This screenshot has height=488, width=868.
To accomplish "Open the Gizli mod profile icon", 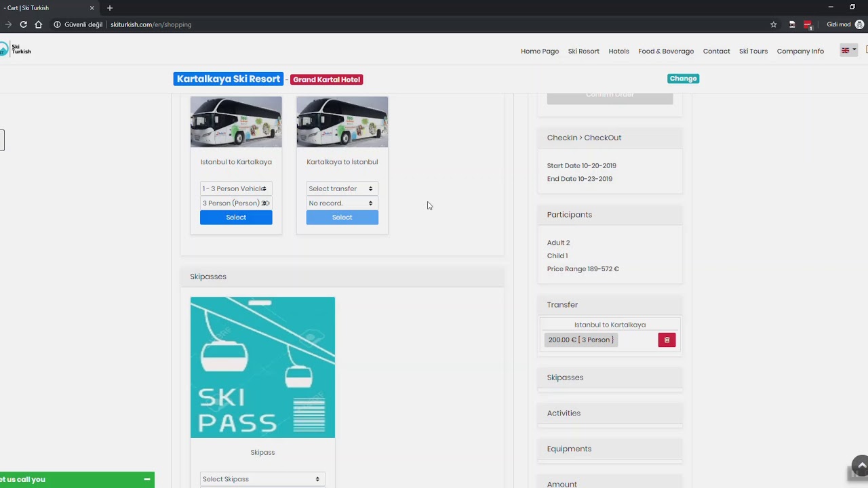I will [859, 24].
